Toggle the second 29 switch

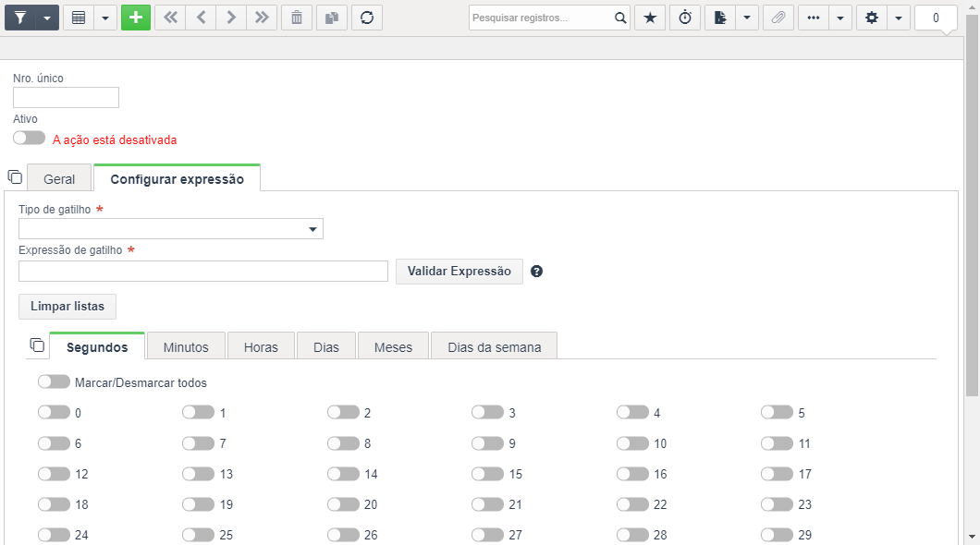(x=777, y=535)
